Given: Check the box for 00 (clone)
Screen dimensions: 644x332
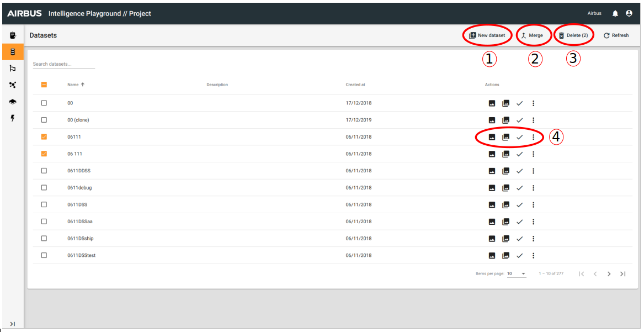Looking at the screenshot, I should point(44,120).
